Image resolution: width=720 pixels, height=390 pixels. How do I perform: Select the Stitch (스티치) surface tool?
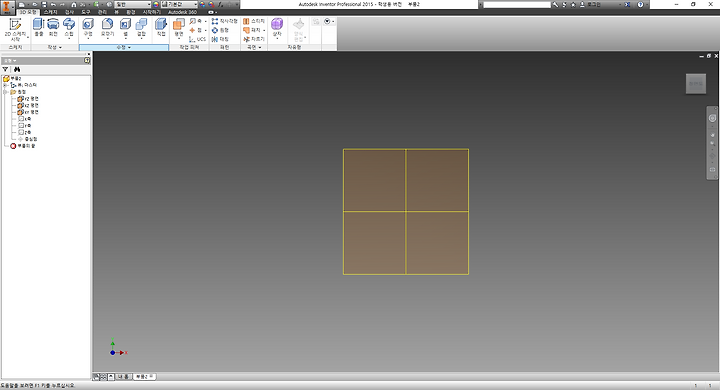pos(254,21)
